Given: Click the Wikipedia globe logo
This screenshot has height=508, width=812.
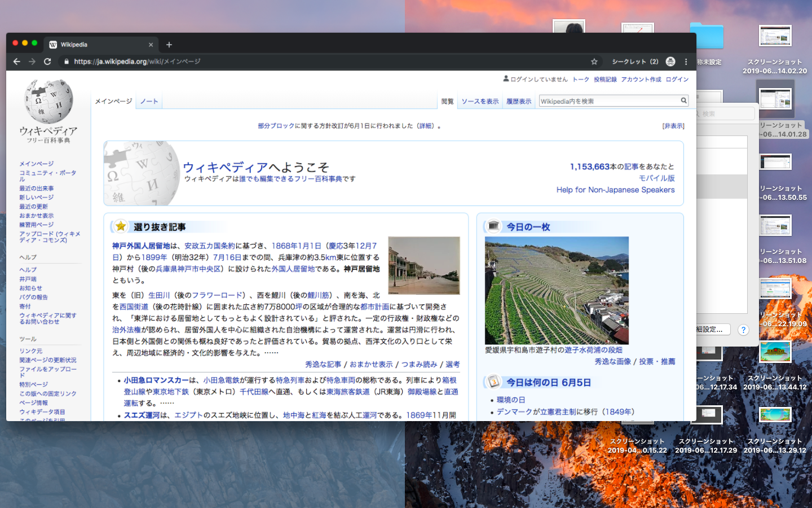Looking at the screenshot, I should pos(48,102).
